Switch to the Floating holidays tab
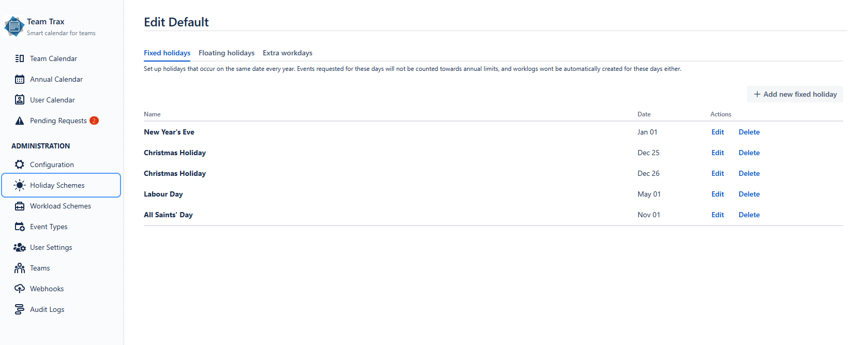This screenshot has width=868, height=345. pos(227,53)
